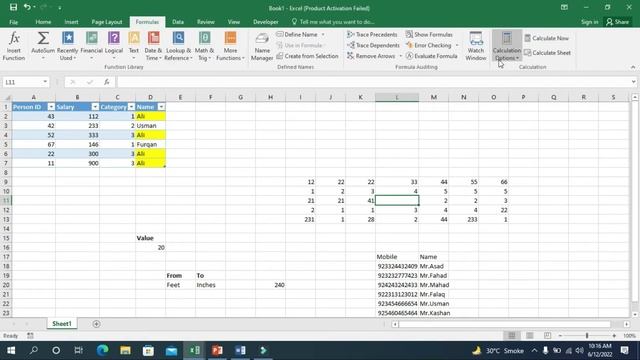Expand the formula bar
The width and height of the screenshot is (640, 360).
point(633,82)
